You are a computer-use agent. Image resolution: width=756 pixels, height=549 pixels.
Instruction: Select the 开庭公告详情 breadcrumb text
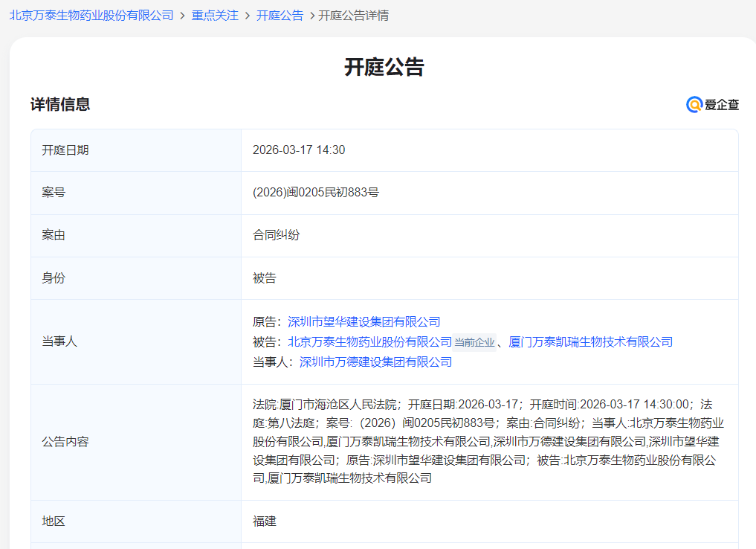(353, 16)
